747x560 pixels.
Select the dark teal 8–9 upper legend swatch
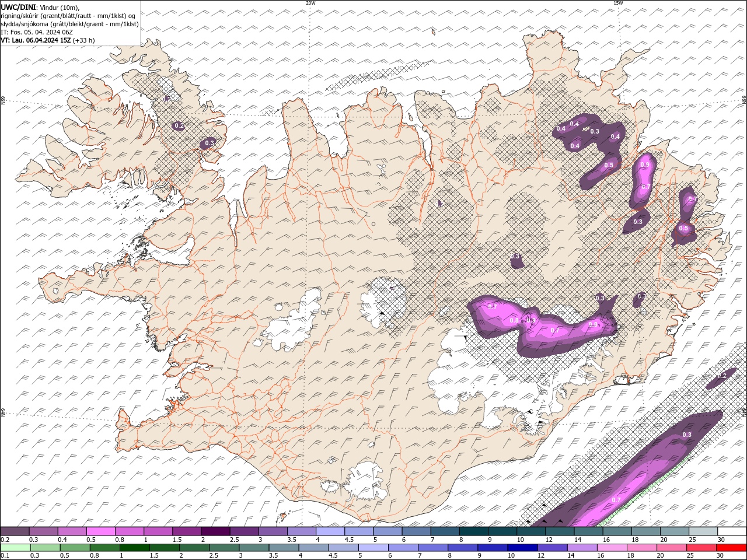click(x=474, y=531)
